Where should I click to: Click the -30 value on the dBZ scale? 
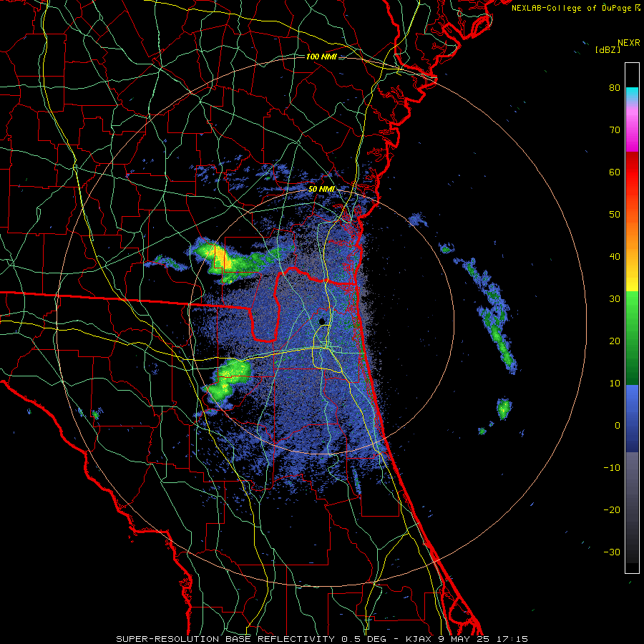pos(612,552)
